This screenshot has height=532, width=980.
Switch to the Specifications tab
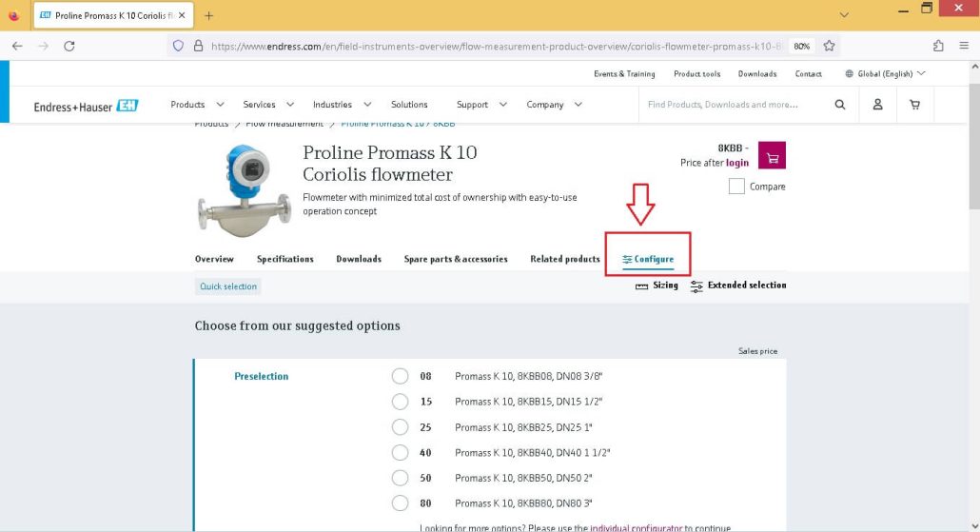tap(285, 259)
